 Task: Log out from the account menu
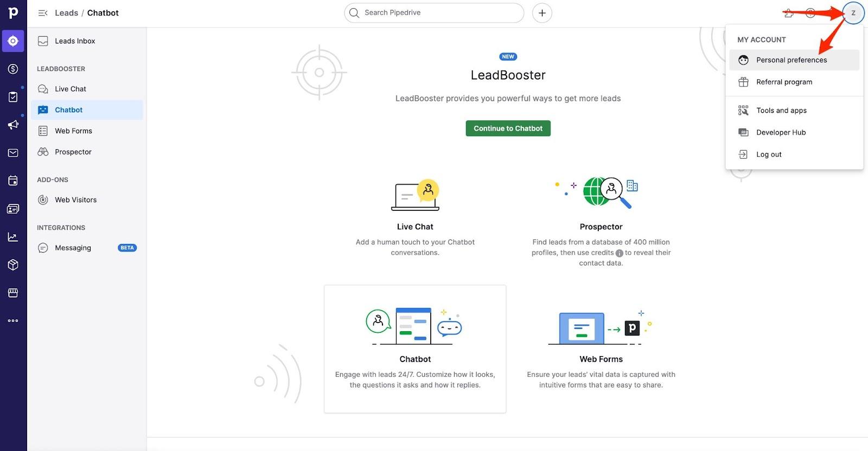pyautogui.click(x=794, y=155)
